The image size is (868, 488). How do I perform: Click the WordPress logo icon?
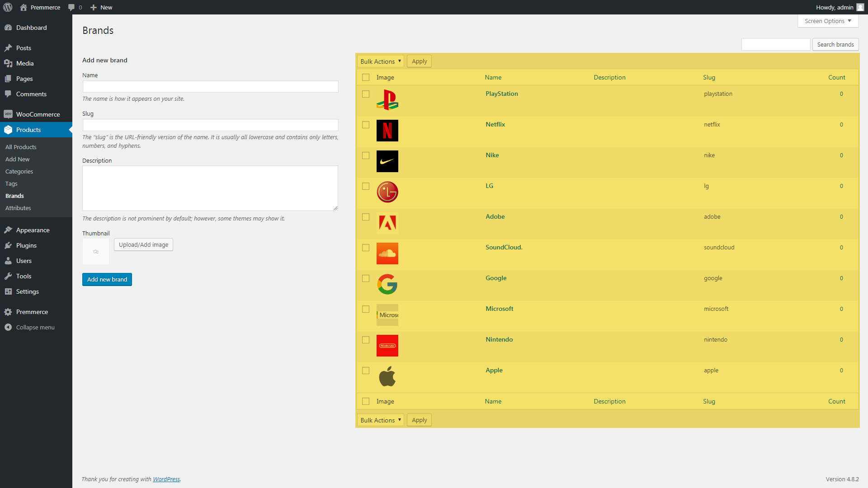click(8, 7)
